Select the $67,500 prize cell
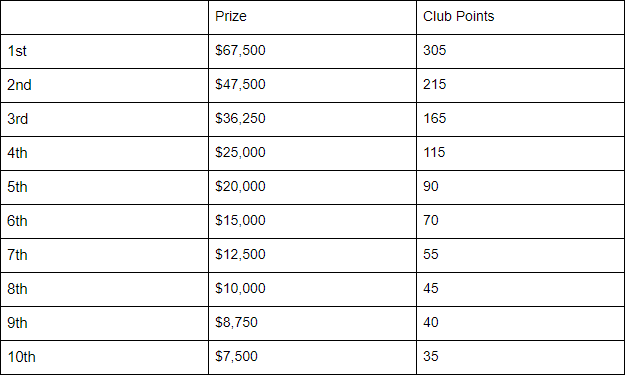 (312, 51)
